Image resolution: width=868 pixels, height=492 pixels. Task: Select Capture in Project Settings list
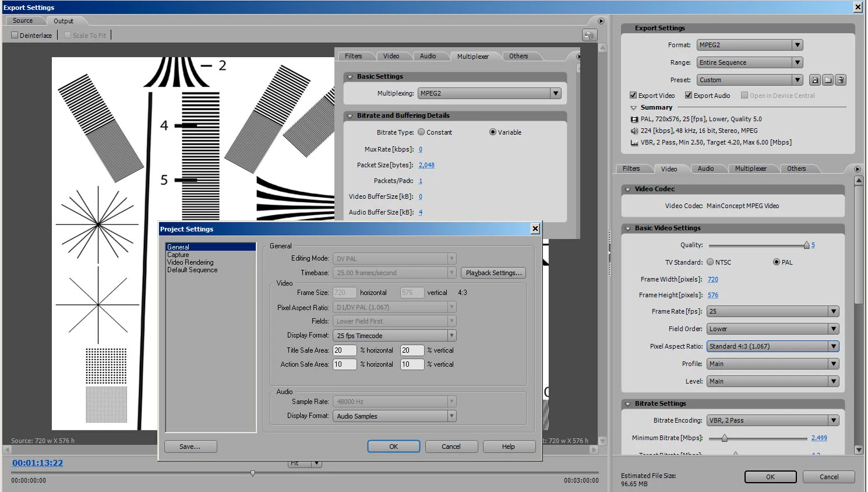[178, 255]
